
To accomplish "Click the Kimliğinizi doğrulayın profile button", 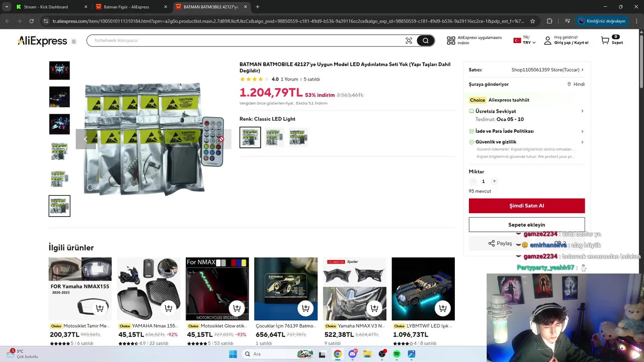I will (x=602, y=21).
